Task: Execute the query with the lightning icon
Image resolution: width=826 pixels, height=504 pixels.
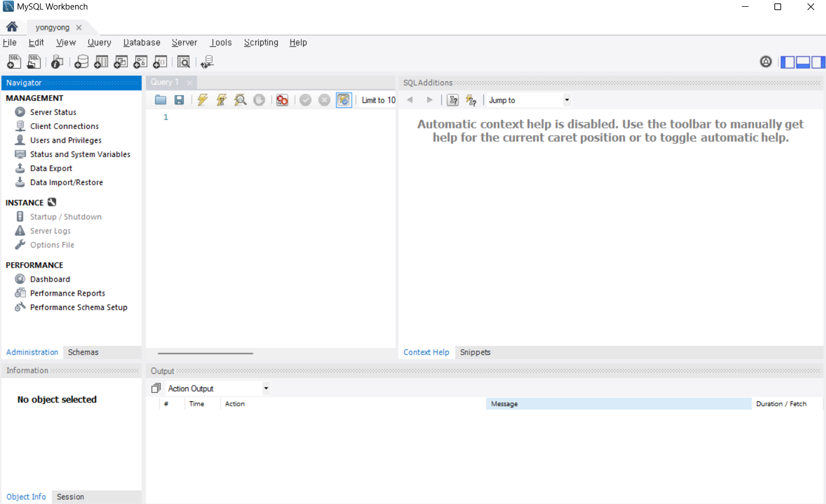Action: (x=203, y=100)
